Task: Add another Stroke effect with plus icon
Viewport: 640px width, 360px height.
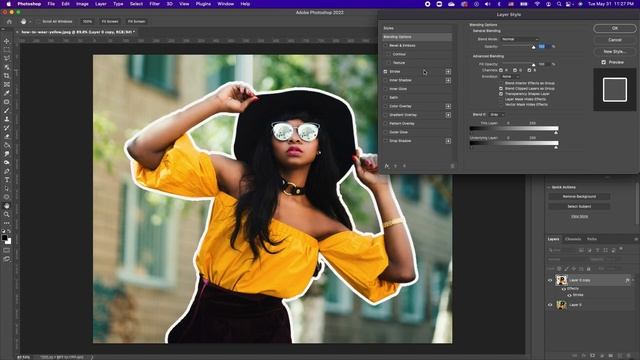Action: (x=448, y=71)
